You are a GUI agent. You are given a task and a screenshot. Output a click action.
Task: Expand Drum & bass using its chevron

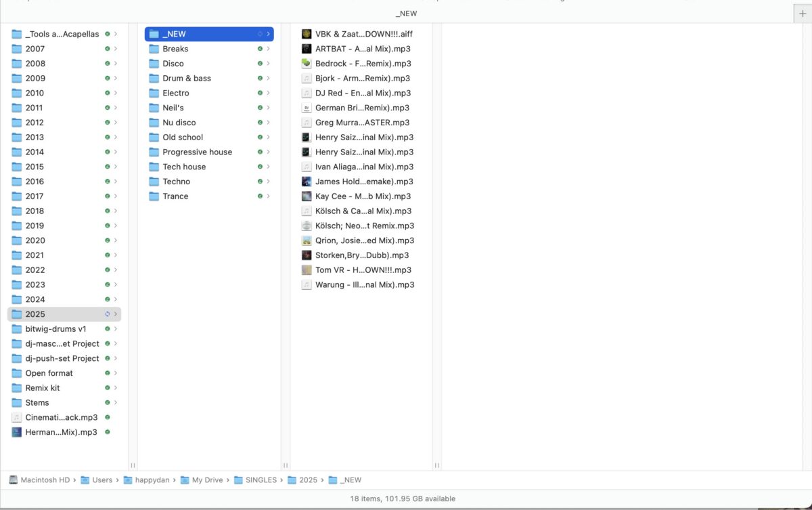click(x=268, y=78)
